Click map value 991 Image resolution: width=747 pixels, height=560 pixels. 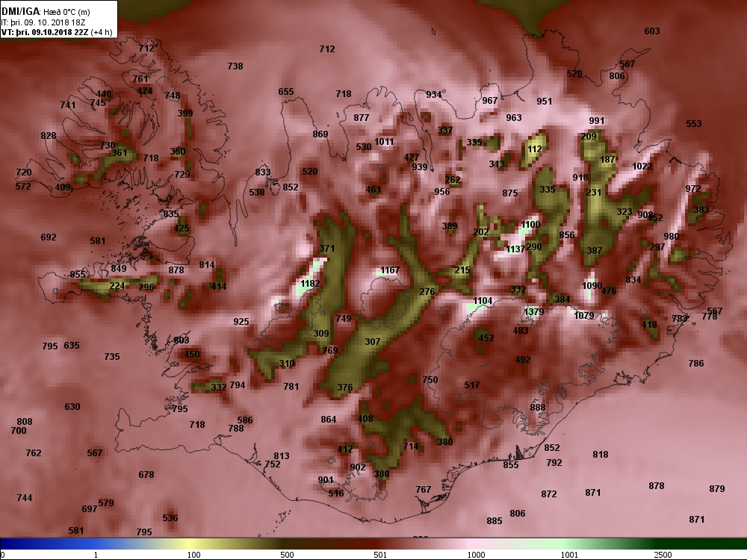[x=596, y=121]
